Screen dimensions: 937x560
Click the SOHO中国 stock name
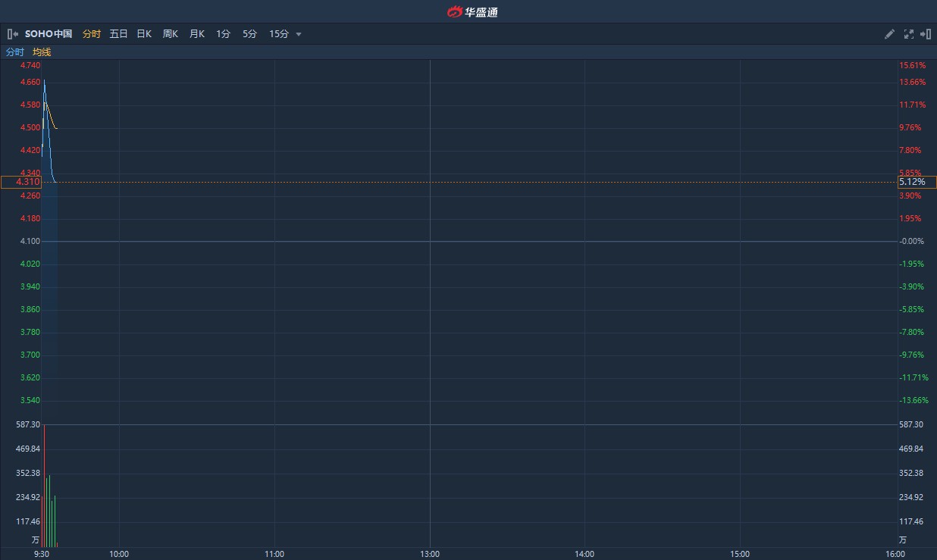point(49,34)
